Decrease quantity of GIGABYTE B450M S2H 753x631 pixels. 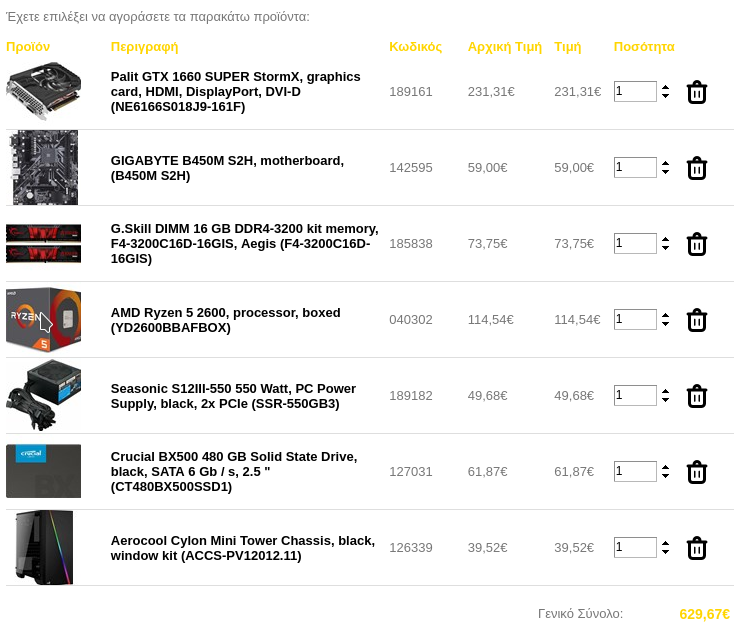pyautogui.click(x=665, y=172)
